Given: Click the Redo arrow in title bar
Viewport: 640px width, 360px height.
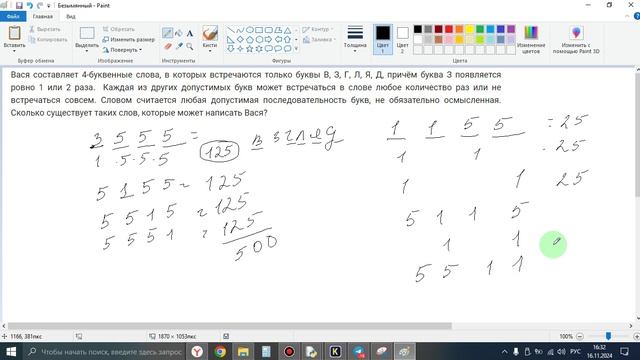Looking at the screenshot, I should click(40, 5).
